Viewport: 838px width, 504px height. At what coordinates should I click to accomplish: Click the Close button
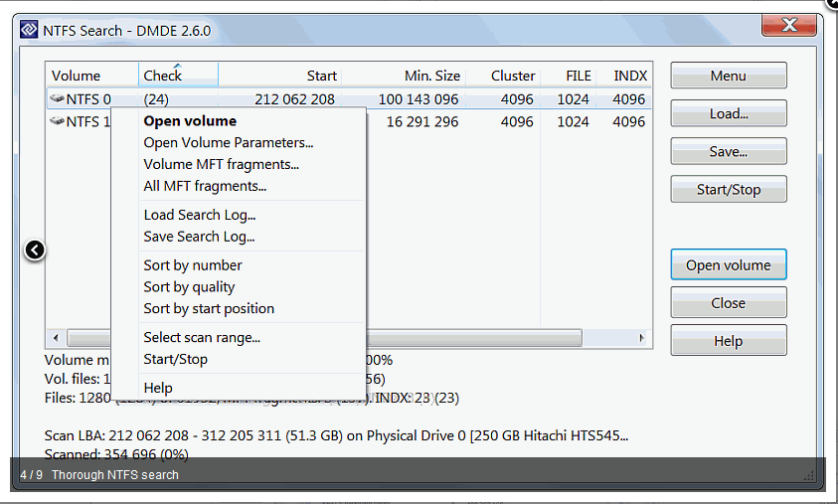pos(728,302)
